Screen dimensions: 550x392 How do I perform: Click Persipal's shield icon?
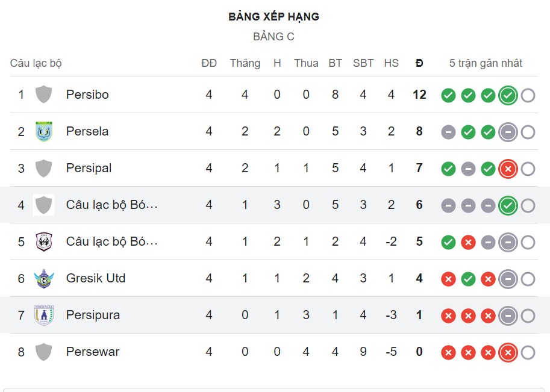point(43,168)
